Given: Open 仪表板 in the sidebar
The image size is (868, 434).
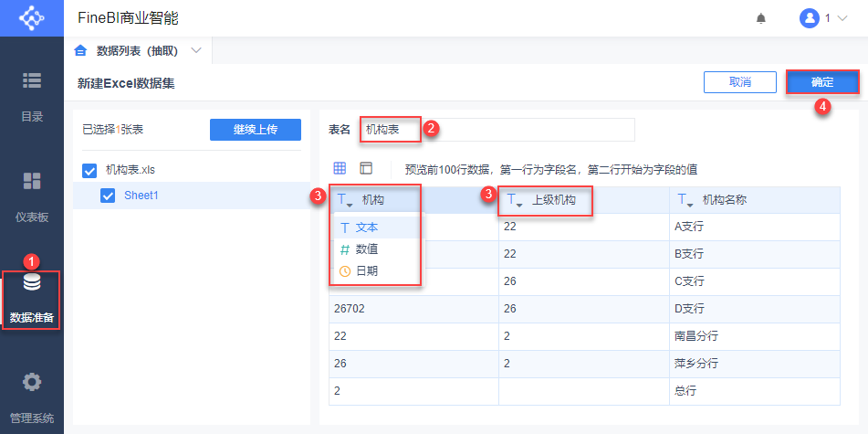Looking at the screenshot, I should (x=31, y=195).
